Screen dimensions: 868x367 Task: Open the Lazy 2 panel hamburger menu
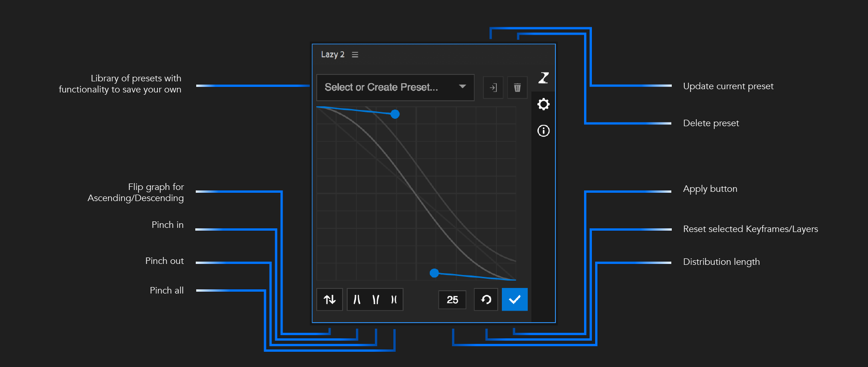(355, 55)
